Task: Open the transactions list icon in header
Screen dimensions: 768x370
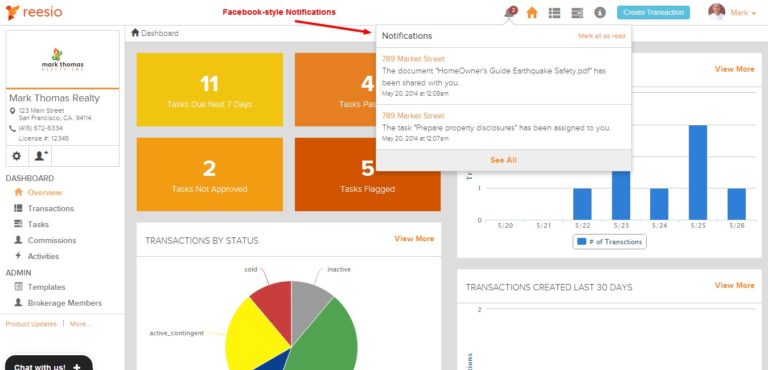Action: tap(554, 13)
